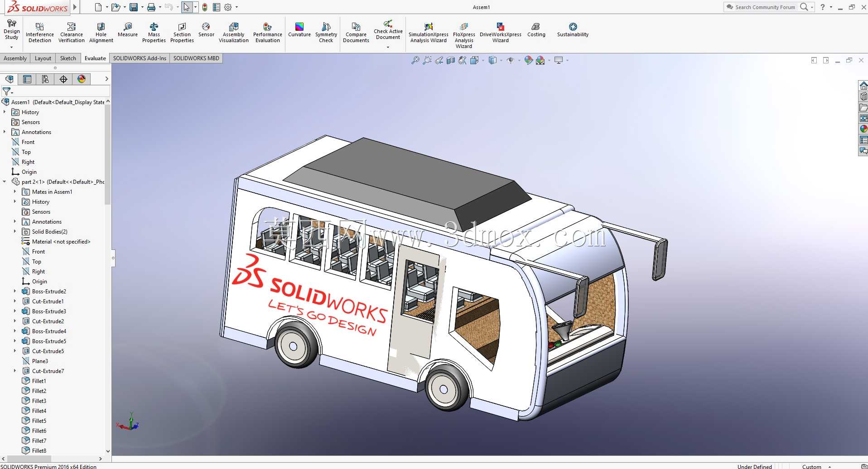The width and height of the screenshot is (868, 469).
Task: Switch to the Sketch ribbon tab
Action: [68, 58]
